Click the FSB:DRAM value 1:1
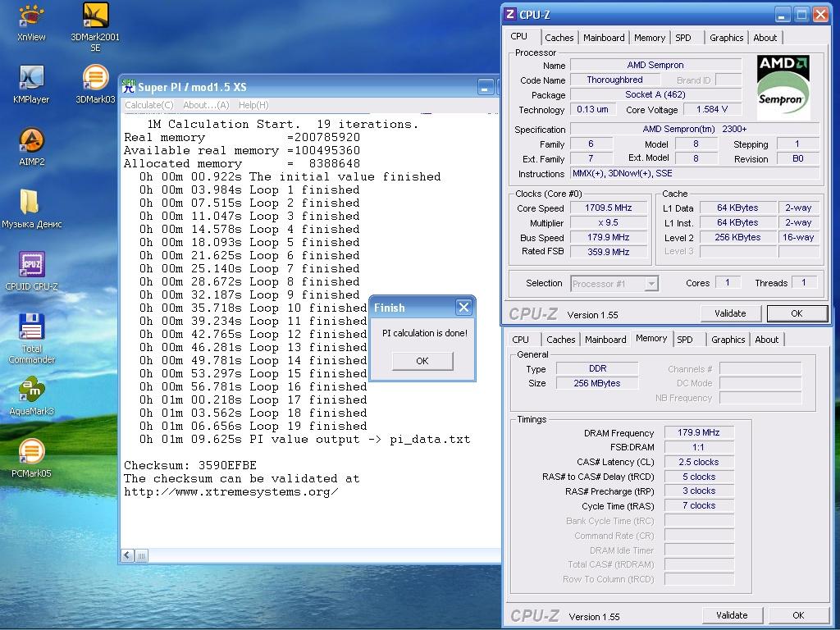The height and width of the screenshot is (630, 840). click(699, 447)
